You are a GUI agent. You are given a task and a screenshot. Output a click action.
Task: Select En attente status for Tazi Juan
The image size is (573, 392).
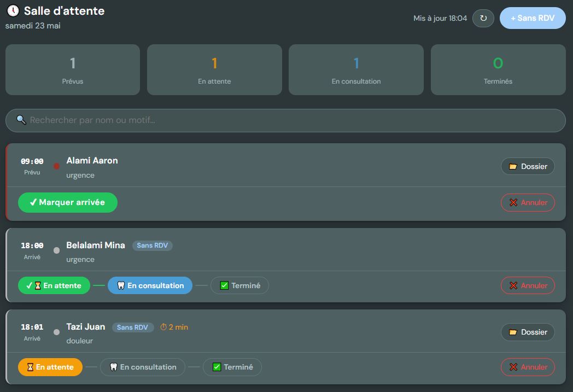[50, 367]
